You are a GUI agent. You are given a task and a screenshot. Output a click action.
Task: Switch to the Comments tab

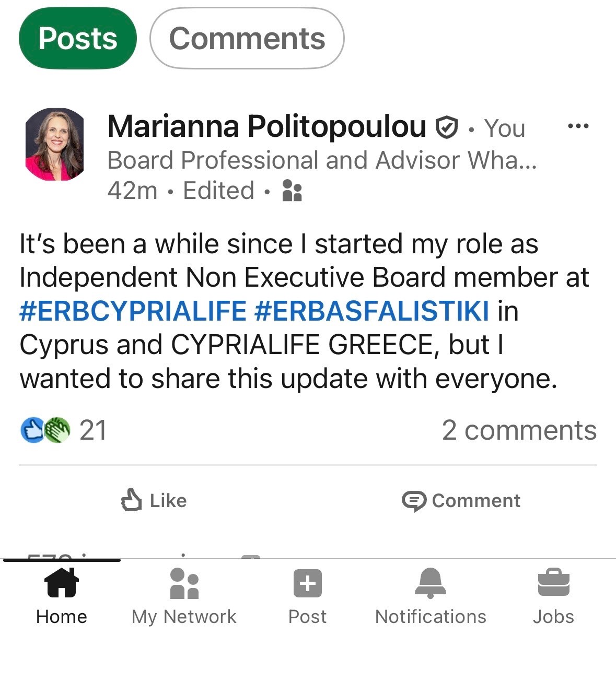247,38
